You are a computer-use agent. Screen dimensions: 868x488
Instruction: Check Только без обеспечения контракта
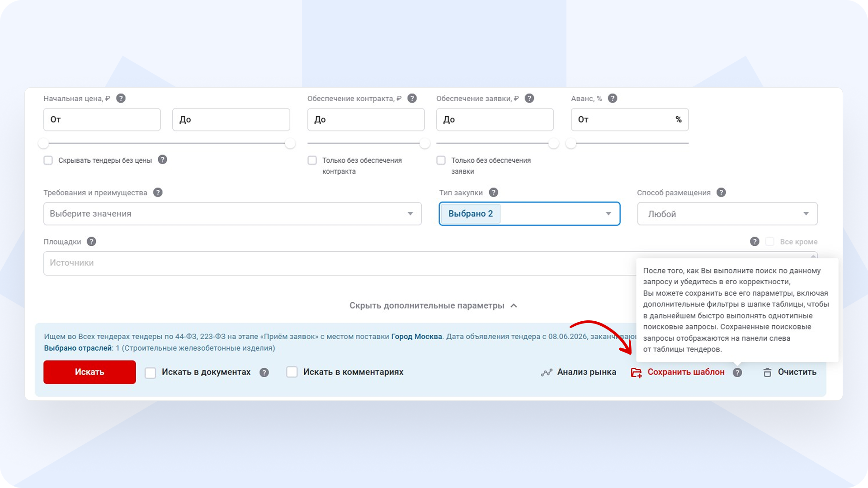click(x=312, y=160)
